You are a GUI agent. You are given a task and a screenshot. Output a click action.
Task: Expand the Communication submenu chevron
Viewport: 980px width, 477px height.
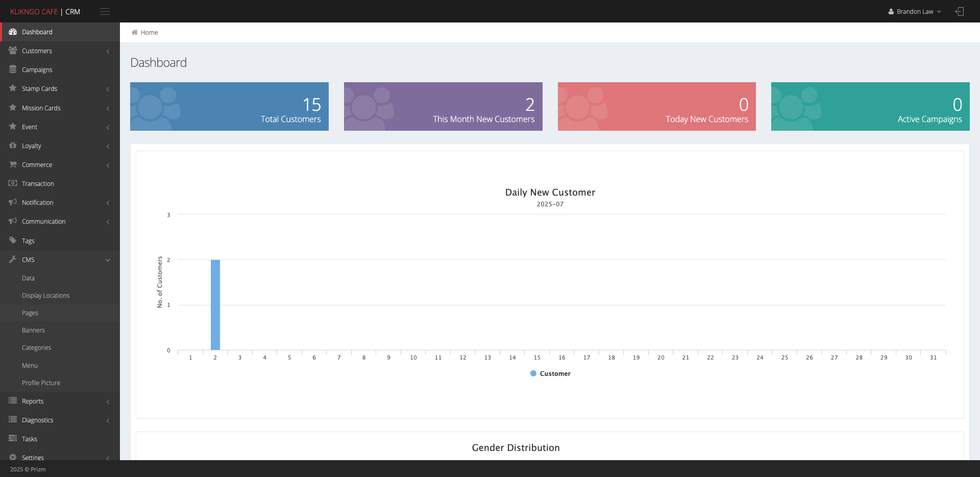pos(108,222)
